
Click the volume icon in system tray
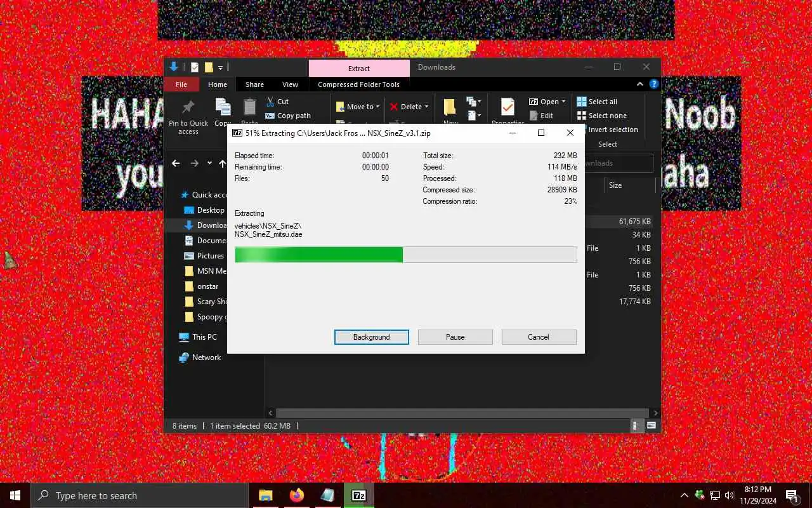[730, 495]
